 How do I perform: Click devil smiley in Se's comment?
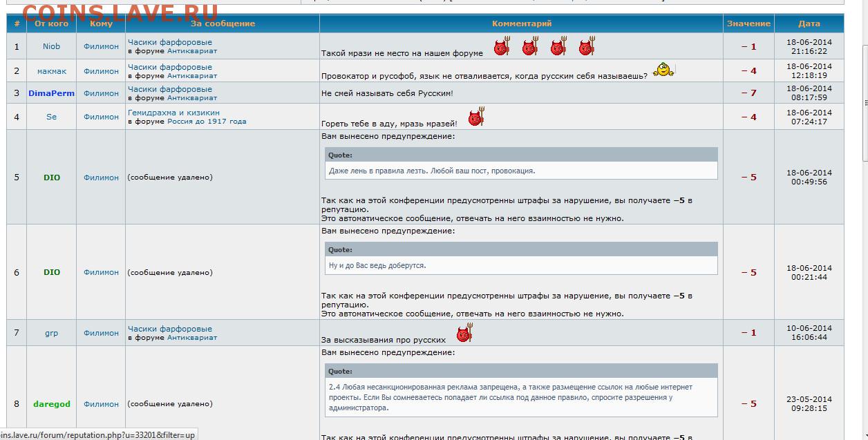[477, 117]
